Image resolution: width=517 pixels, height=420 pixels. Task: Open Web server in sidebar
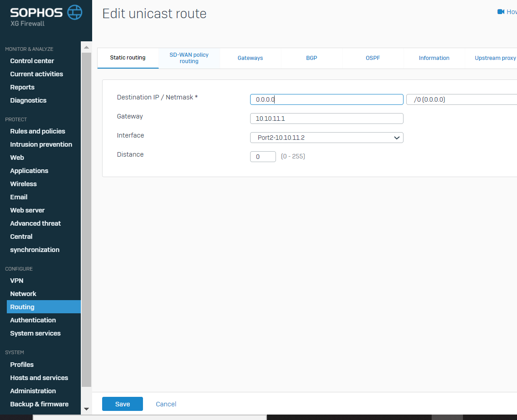coord(27,210)
